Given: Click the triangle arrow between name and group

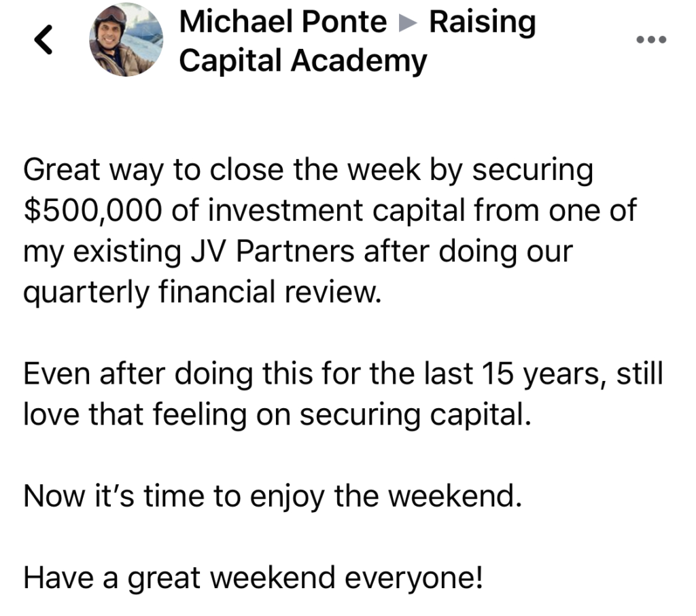Looking at the screenshot, I should (408, 23).
